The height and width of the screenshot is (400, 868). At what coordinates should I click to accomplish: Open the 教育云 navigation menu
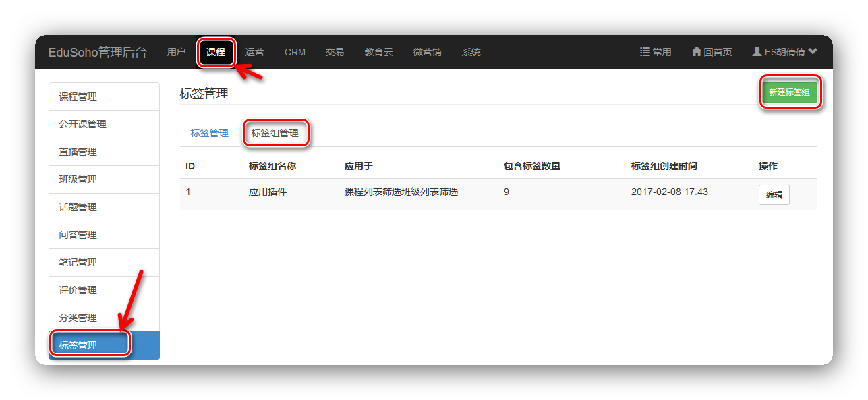coord(378,52)
